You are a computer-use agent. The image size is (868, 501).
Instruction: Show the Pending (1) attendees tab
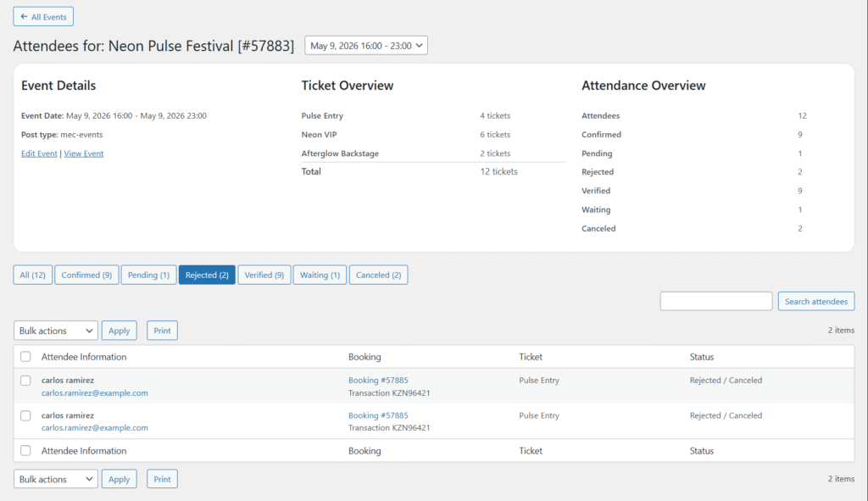click(148, 275)
